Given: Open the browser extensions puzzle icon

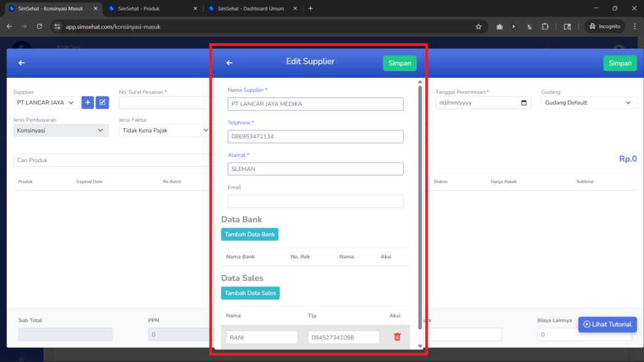Looking at the screenshot, I should click(x=545, y=26).
